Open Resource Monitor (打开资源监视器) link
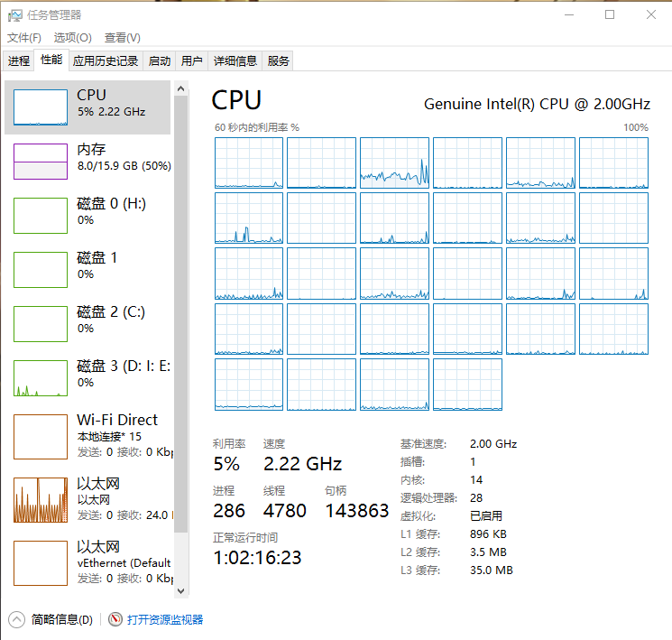The width and height of the screenshot is (672, 640). coord(165,619)
